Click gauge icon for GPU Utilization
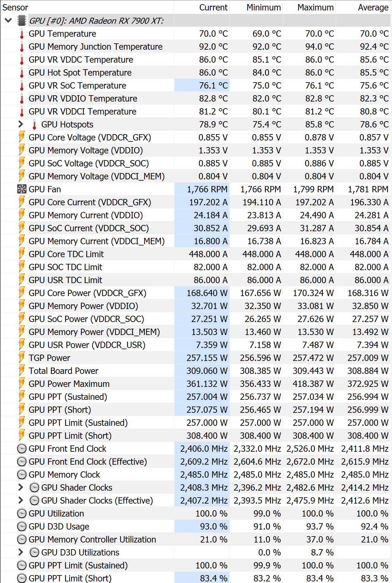392x583 pixels. tap(21, 513)
